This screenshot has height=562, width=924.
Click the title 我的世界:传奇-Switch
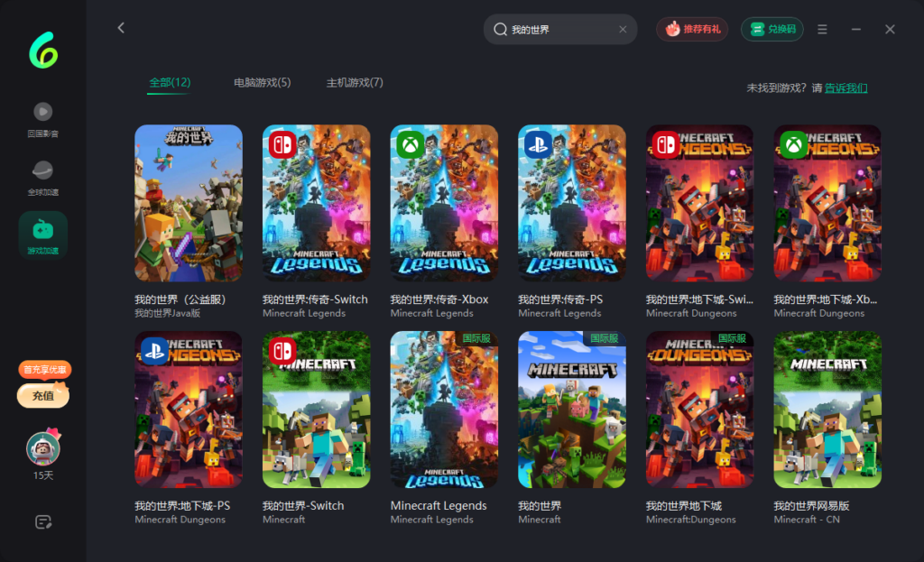[x=315, y=299]
